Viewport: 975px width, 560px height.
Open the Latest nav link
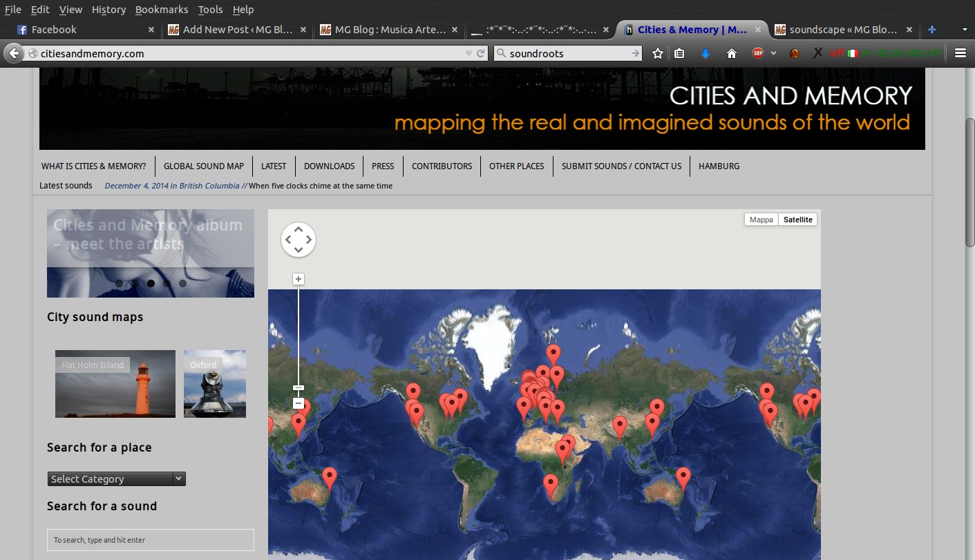[274, 166]
